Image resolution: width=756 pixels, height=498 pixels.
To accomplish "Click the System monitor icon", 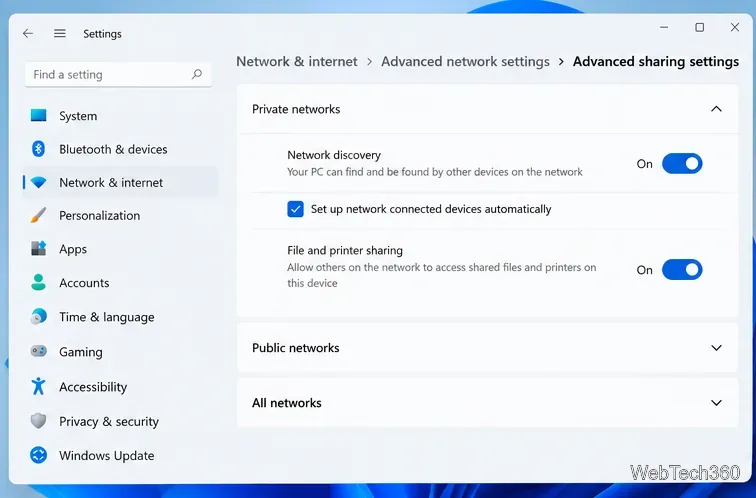I will [39, 115].
